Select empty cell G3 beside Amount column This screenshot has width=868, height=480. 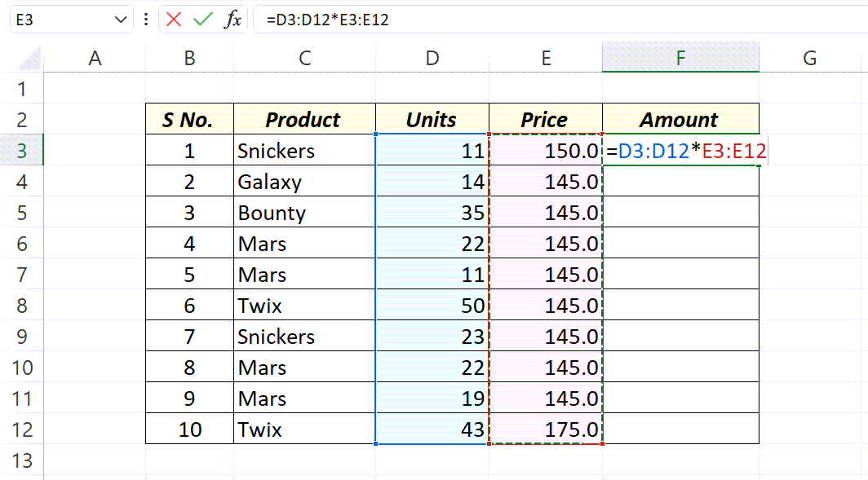pos(808,150)
